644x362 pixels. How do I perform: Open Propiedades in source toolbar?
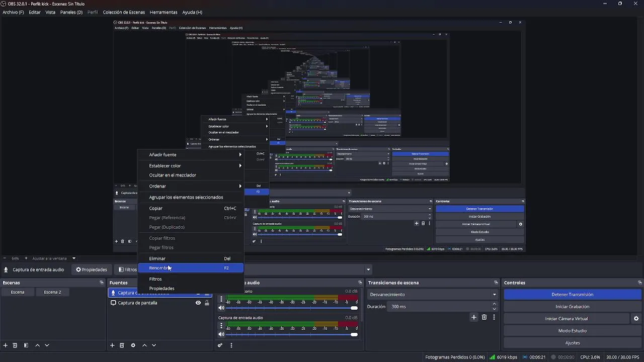coord(92,269)
